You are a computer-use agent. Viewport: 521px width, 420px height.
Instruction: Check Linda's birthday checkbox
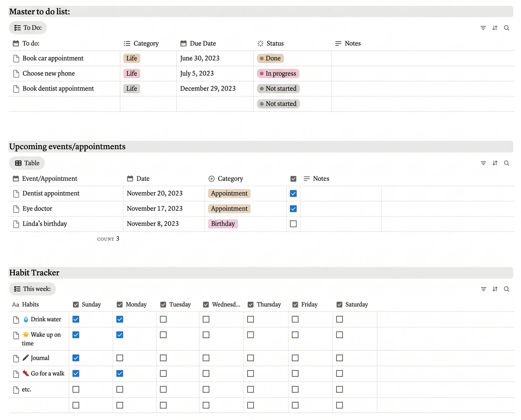click(x=293, y=224)
